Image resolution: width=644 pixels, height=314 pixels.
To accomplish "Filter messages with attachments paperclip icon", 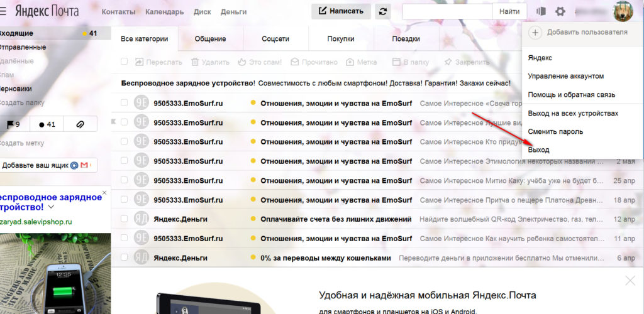I will click(x=80, y=124).
